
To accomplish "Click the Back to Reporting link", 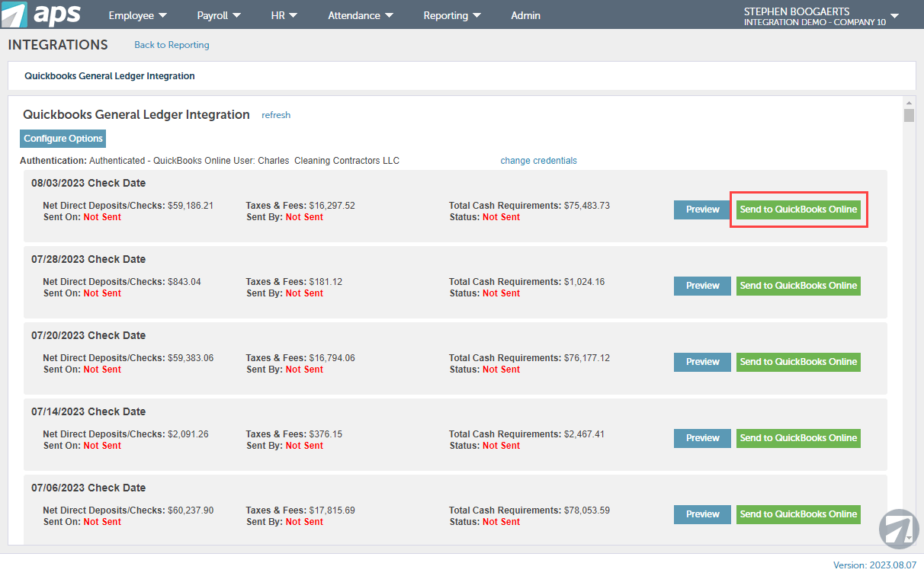I will tap(172, 45).
